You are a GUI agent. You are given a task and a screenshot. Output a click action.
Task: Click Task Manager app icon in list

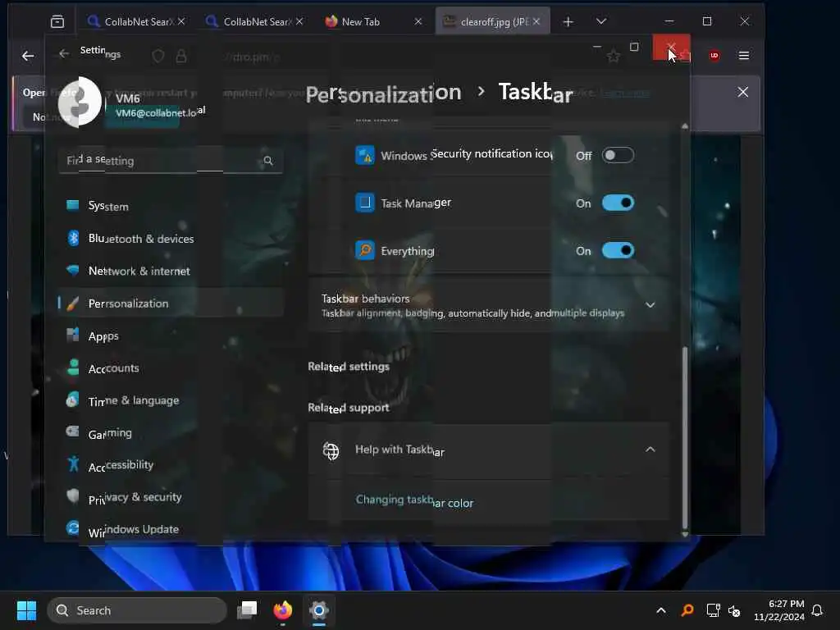pos(365,203)
